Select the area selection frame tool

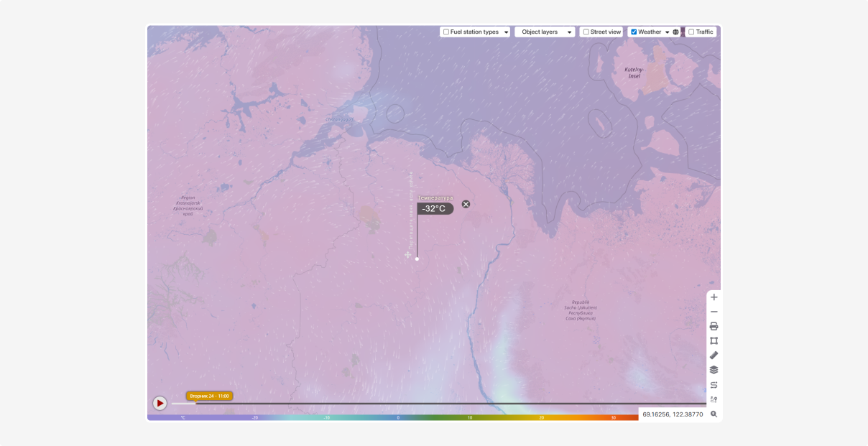coord(714,341)
